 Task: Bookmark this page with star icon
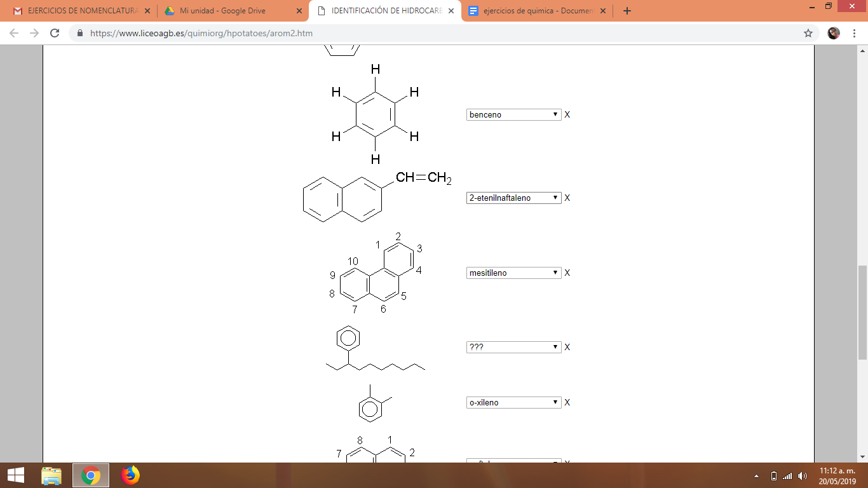(x=808, y=33)
